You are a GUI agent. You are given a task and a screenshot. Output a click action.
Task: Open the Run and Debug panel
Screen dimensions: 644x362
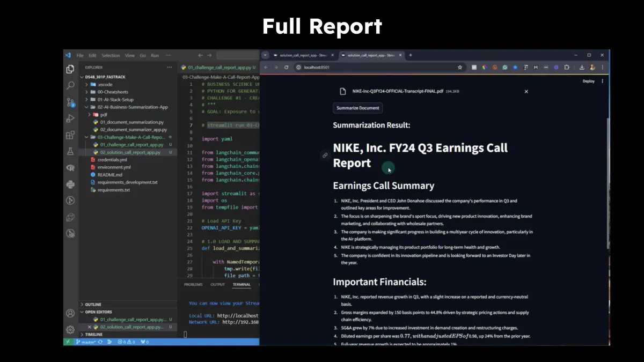point(69,119)
